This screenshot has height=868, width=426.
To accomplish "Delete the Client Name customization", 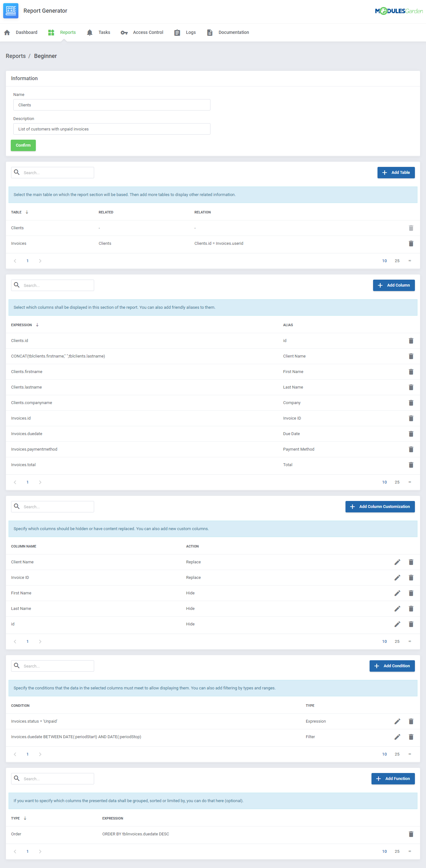I will pos(411,562).
